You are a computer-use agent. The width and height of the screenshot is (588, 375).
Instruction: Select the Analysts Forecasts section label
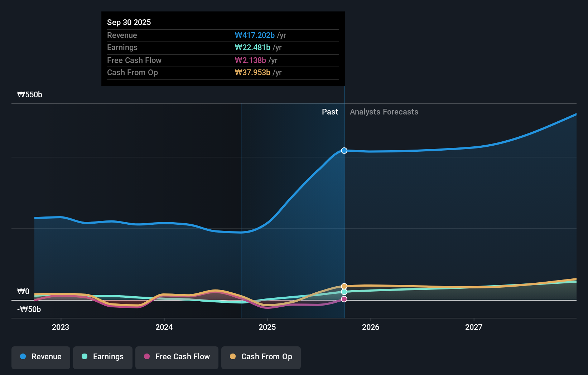(x=384, y=112)
